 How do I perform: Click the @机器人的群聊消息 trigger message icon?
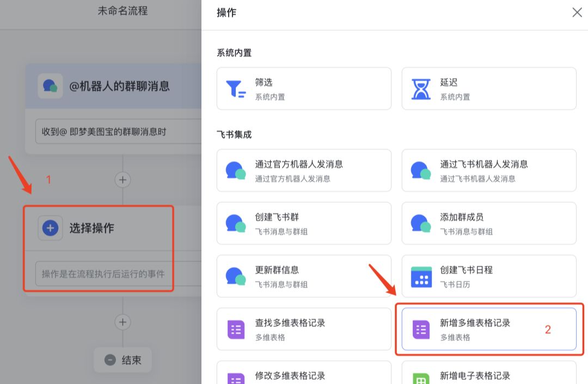[x=50, y=86]
